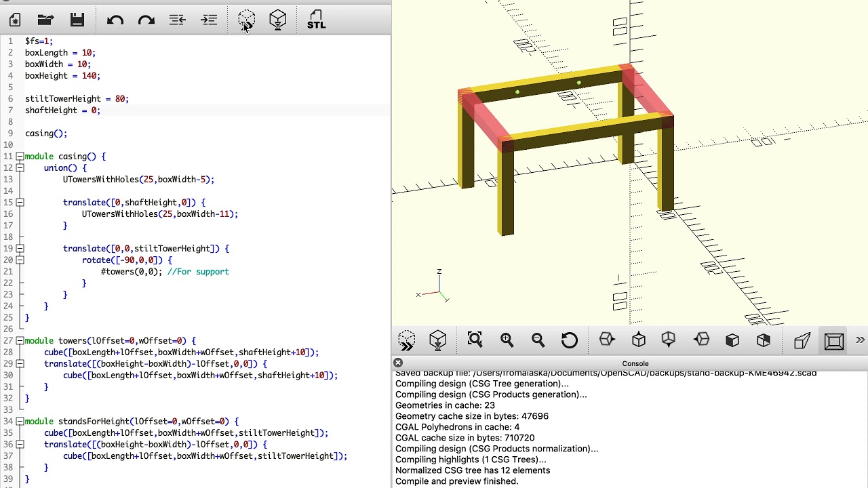Screen dimensions: 868x488
Task: Switch to the Right view
Action: click(607, 340)
